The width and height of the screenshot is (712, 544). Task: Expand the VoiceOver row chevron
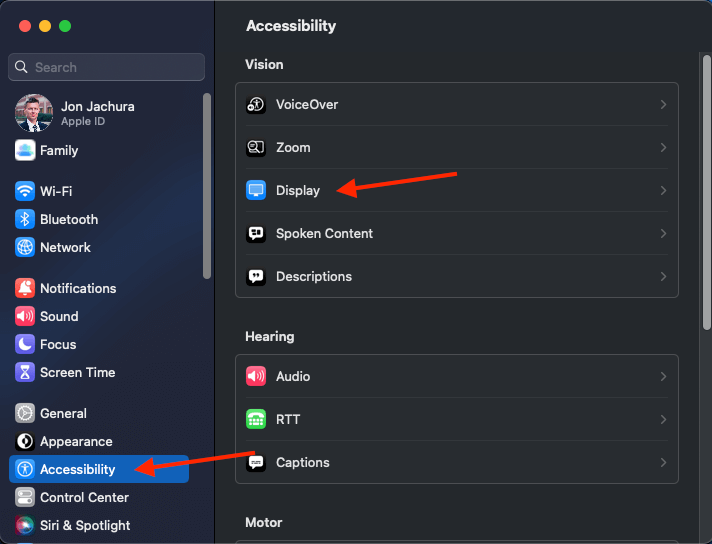pyautogui.click(x=663, y=105)
